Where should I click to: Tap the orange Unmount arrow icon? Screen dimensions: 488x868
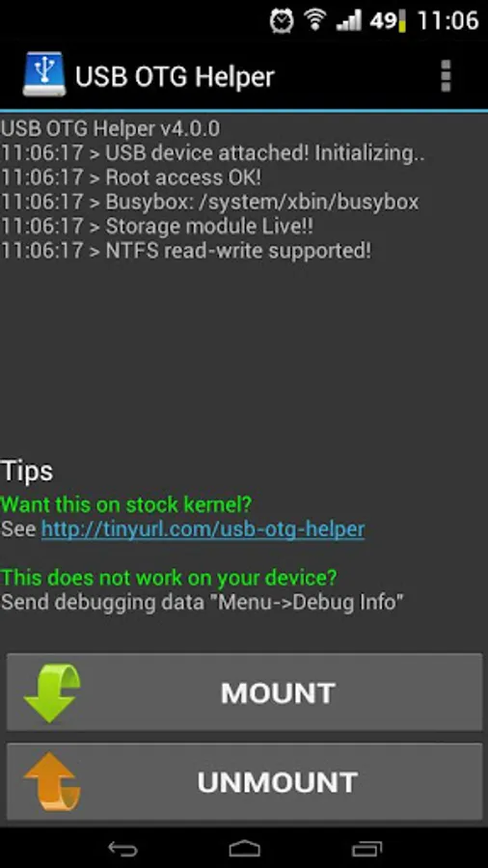(52, 781)
